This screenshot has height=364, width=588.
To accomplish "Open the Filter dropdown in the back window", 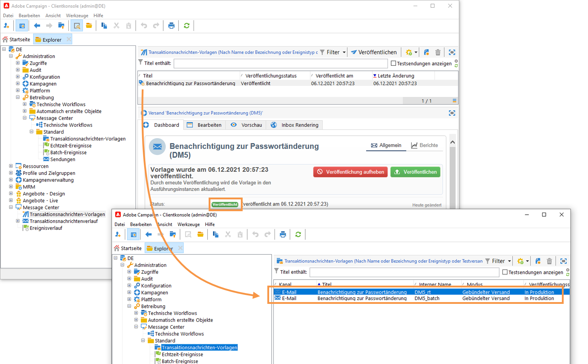I will coord(333,53).
